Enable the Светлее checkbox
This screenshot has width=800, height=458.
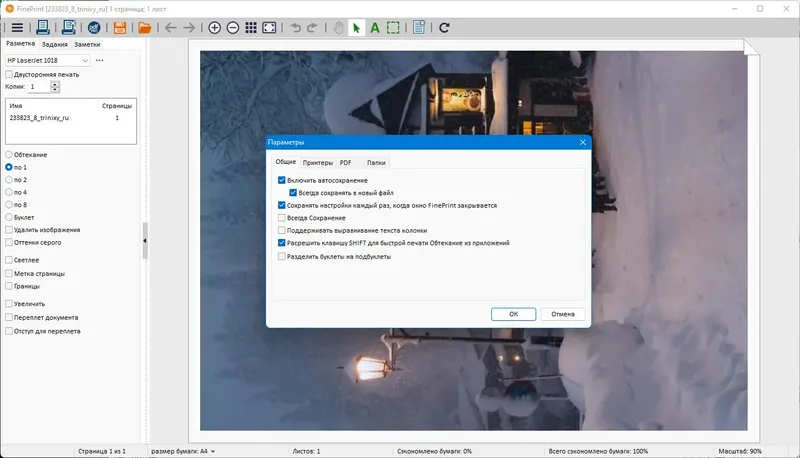[x=9, y=260]
